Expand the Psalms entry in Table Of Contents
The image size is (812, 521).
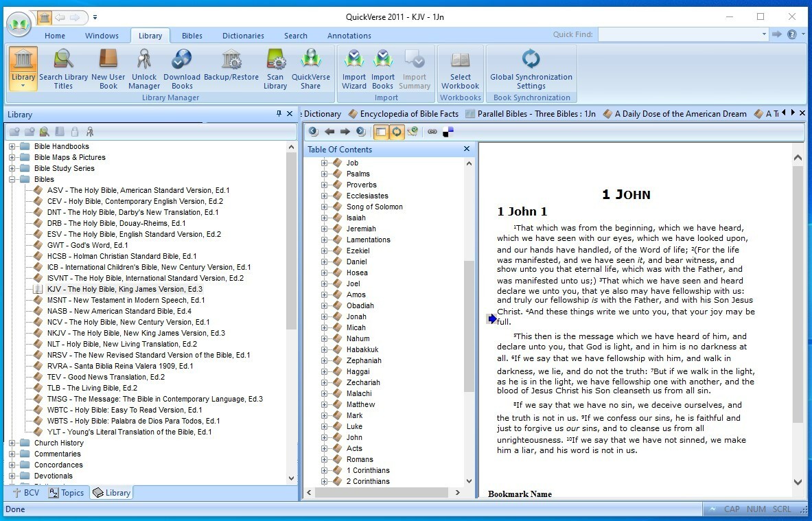[324, 174]
